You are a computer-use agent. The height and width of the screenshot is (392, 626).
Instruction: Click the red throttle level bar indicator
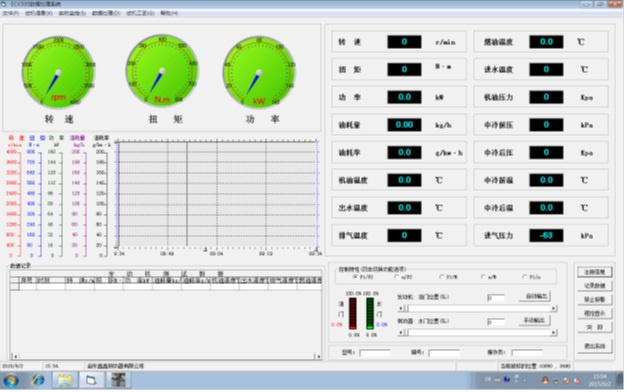click(353, 313)
